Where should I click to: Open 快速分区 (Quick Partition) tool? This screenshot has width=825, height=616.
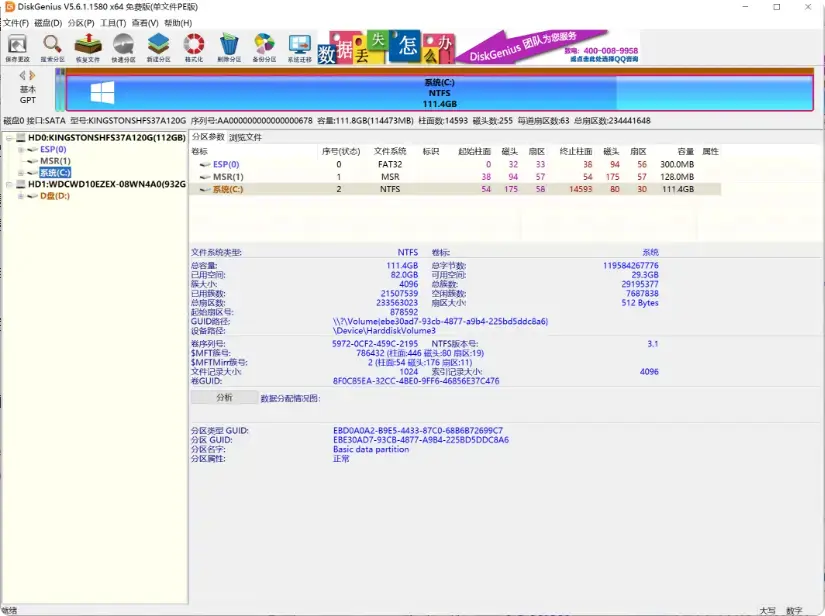point(124,45)
